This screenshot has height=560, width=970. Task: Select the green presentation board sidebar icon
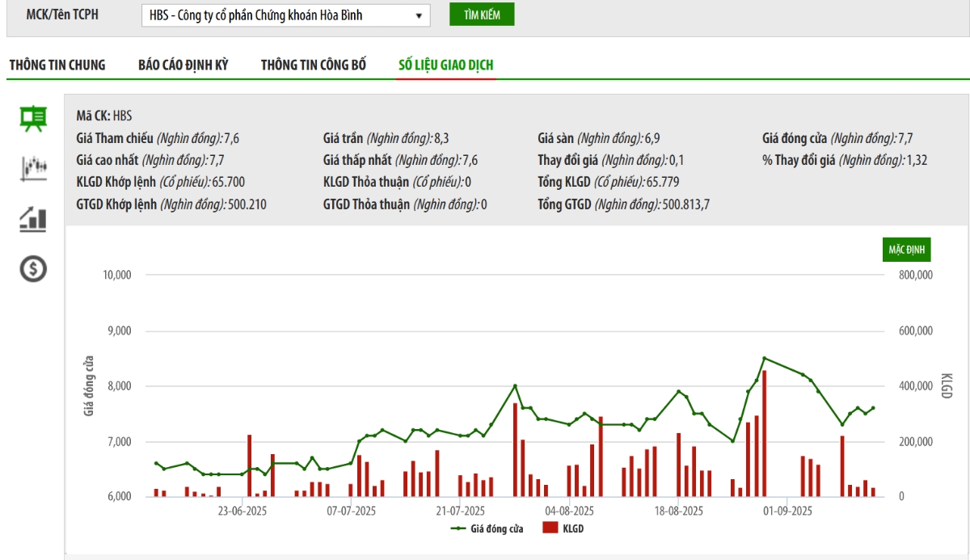(x=33, y=119)
